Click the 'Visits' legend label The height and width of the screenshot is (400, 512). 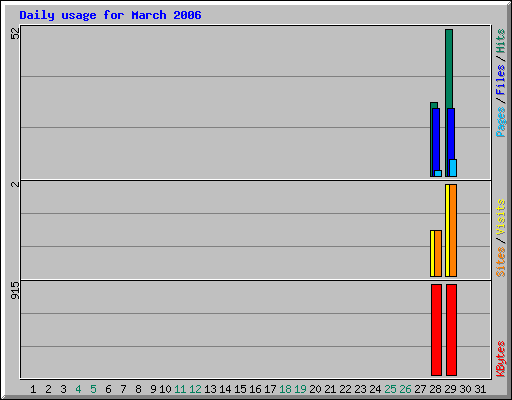500,217
